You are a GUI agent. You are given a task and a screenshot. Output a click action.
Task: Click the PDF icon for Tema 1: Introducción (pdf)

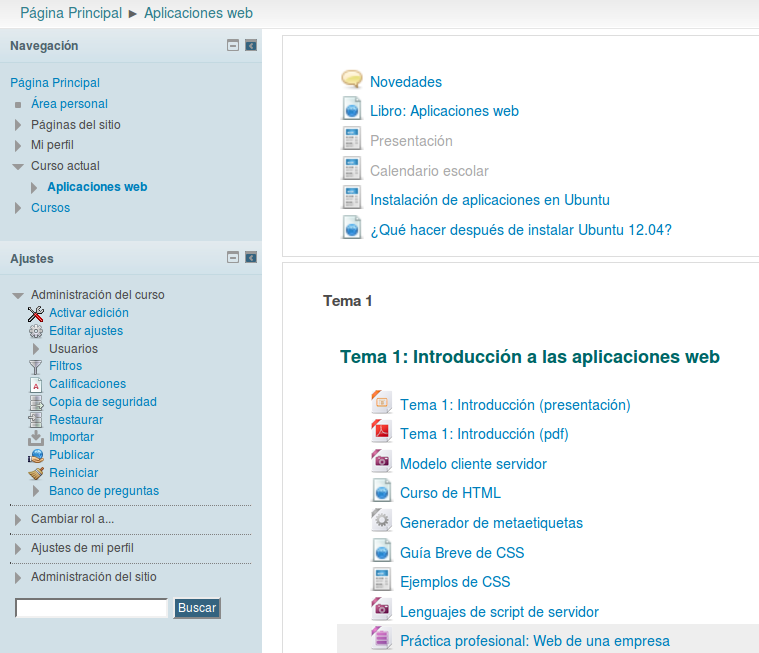pyautogui.click(x=381, y=431)
